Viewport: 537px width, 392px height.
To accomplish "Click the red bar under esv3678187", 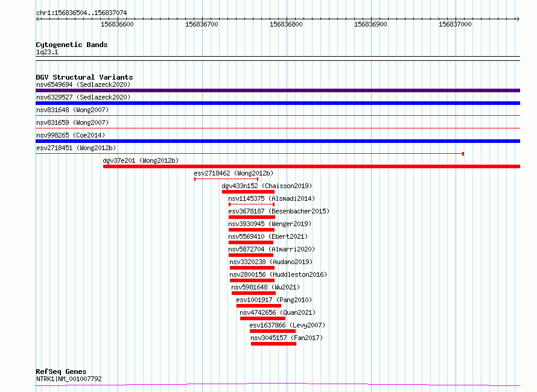I will click(252, 217).
